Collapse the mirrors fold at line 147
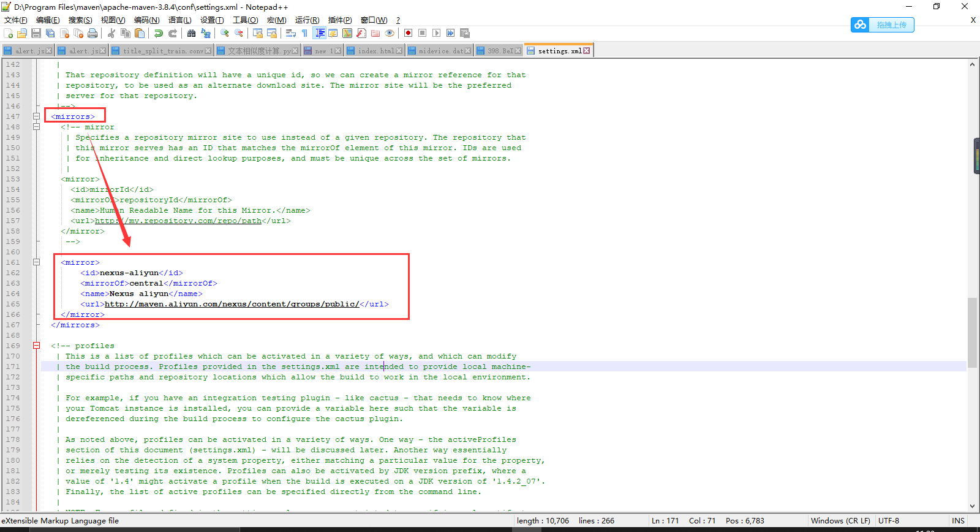980x532 pixels. point(36,116)
